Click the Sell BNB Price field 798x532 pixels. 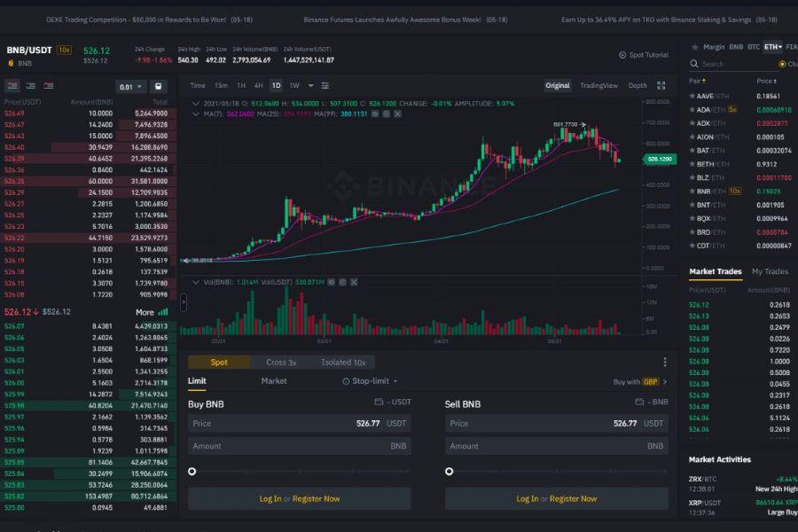(x=556, y=424)
